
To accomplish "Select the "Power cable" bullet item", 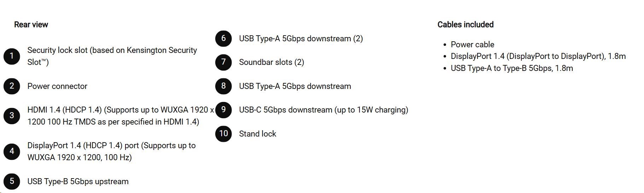I will [x=472, y=44].
